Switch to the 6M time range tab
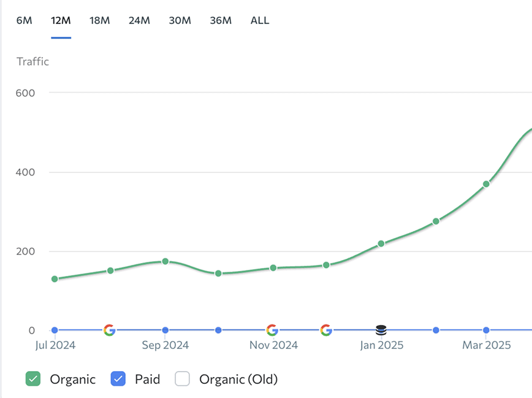Viewport: 532px width, 398px height. click(24, 20)
